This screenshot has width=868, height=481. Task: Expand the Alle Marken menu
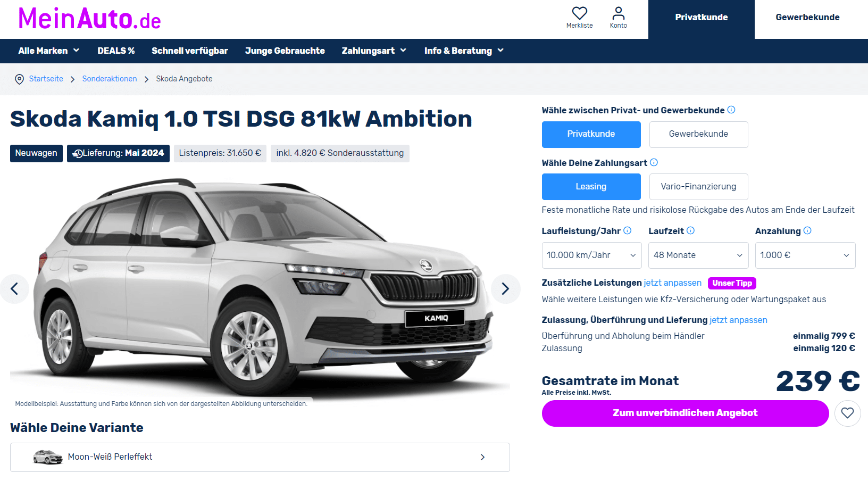pyautogui.click(x=49, y=51)
